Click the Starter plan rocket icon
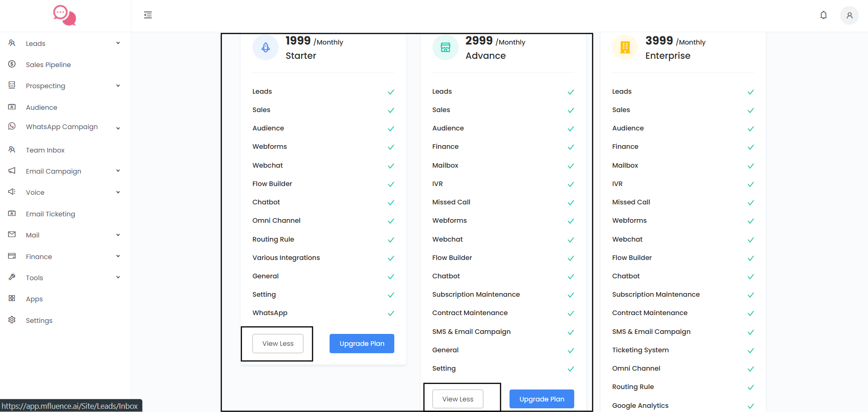 [x=265, y=47]
